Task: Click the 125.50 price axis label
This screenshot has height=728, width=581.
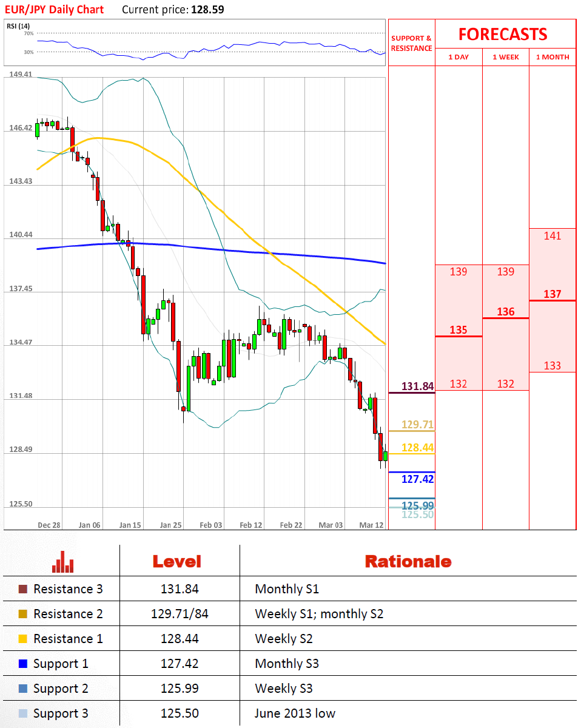Action: coord(20,504)
